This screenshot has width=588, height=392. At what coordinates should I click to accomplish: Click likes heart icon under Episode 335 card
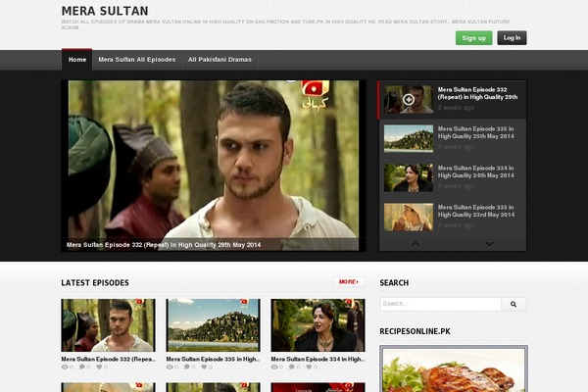[x=204, y=367]
